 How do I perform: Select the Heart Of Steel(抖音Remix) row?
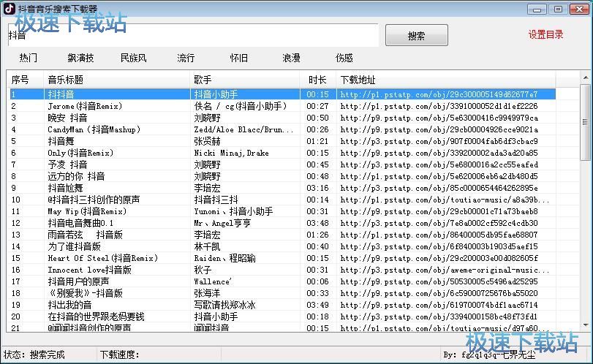283,258
